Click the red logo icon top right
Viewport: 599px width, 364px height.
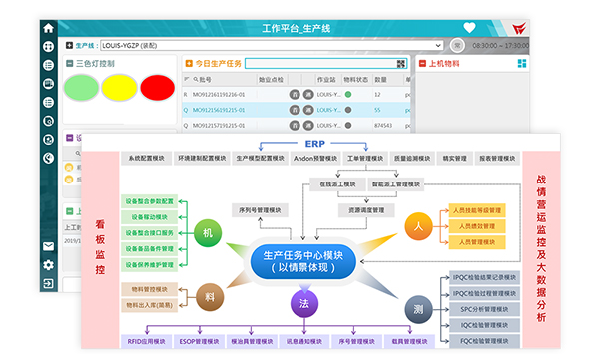tap(519, 28)
